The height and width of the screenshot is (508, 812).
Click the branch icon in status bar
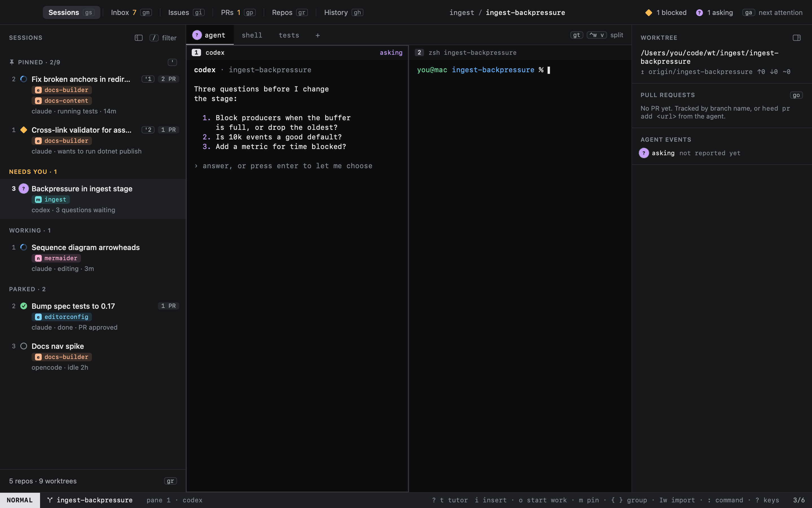(50, 500)
